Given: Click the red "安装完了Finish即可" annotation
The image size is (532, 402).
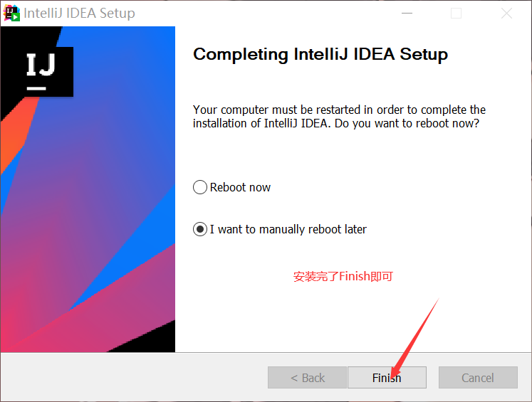Looking at the screenshot, I should [343, 277].
